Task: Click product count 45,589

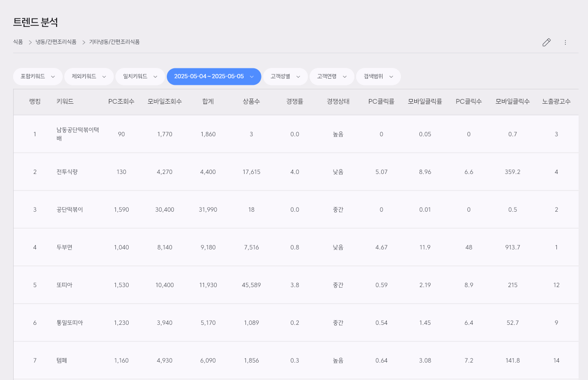Action: tap(252, 285)
